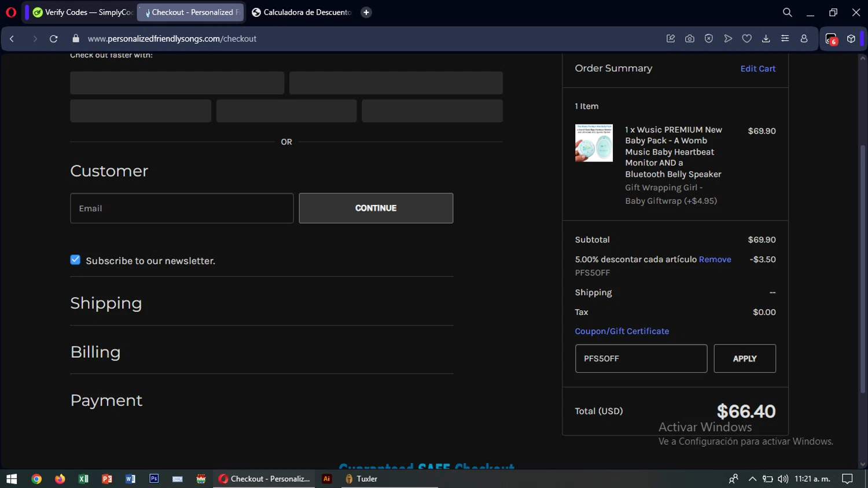Image resolution: width=868 pixels, height=488 pixels.
Task: Open the pinboard edit icon
Action: [x=671, y=39]
